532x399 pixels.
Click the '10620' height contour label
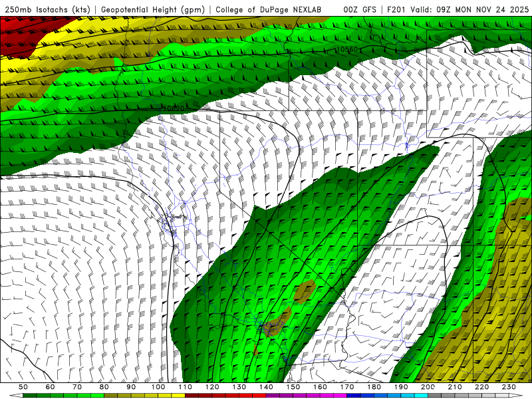click(x=174, y=108)
